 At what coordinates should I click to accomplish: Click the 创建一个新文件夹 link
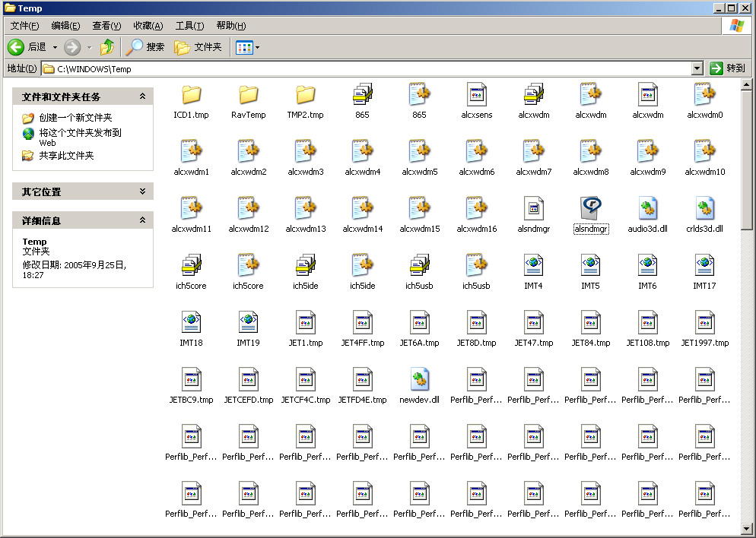point(75,118)
